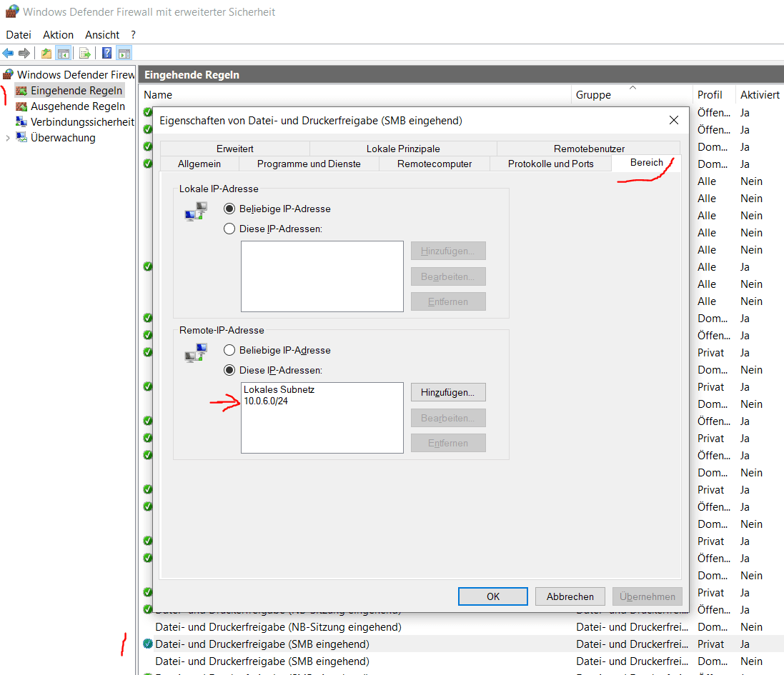Click the Name column header

click(x=355, y=95)
